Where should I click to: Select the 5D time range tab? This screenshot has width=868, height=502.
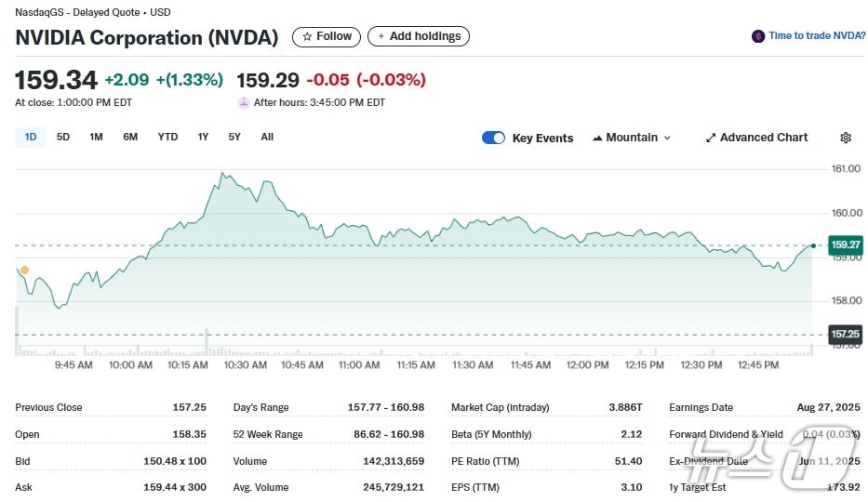click(x=63, y=137)
